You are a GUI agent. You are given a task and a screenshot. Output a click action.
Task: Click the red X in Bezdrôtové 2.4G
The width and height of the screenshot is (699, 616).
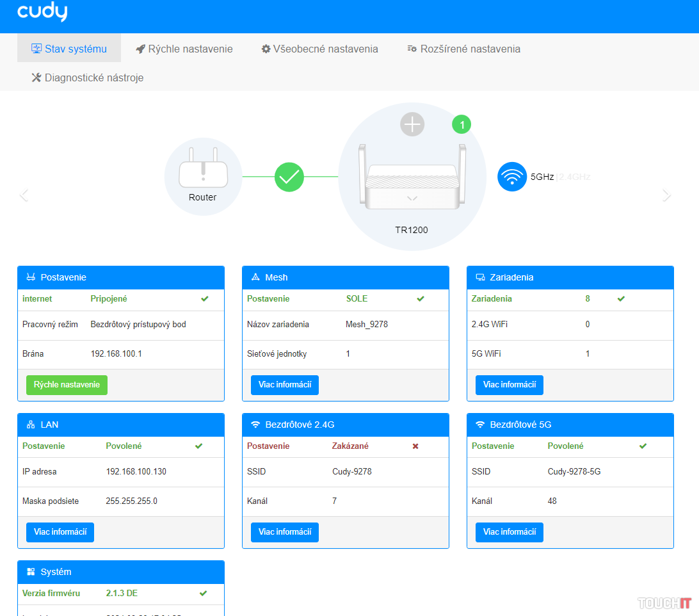tap(415, 446)
